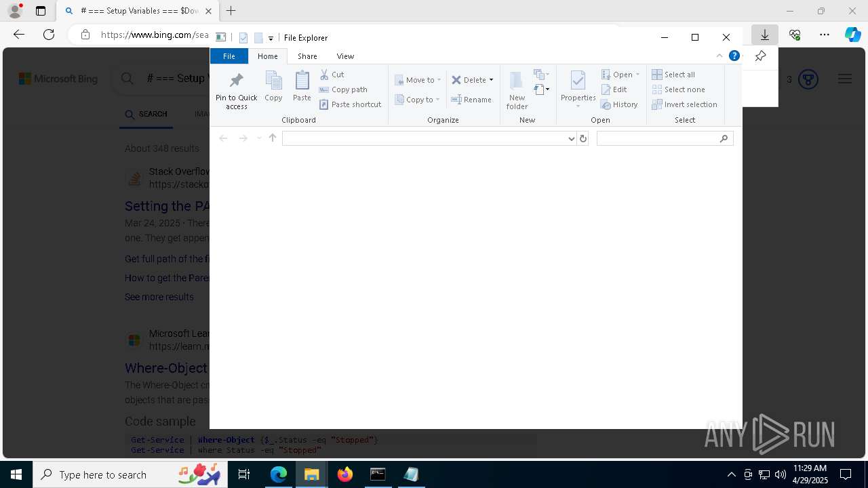Viewport: 868px width, 488px height.
Task: Click Open in the Open group
Action: [x=616, y=75]
